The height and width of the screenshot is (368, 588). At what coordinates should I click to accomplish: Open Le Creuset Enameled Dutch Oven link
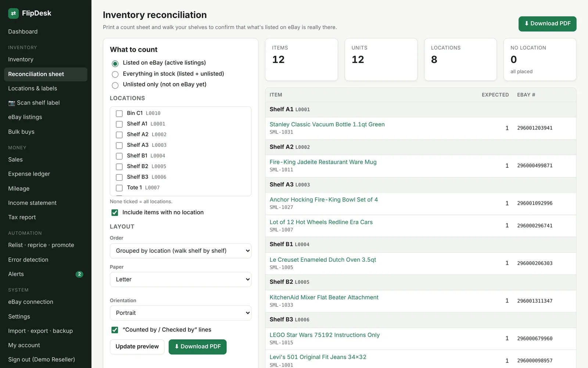[323, 260]
